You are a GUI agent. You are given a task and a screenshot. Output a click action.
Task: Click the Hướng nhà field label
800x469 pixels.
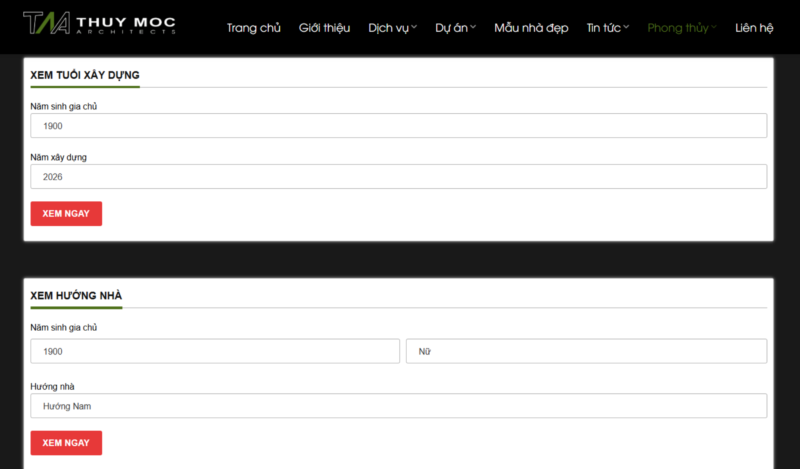coord(53,386)
